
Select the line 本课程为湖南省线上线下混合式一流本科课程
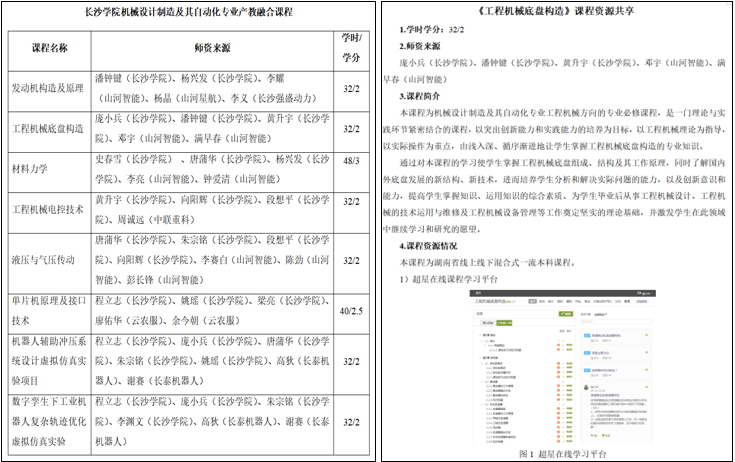pos(488,262)
